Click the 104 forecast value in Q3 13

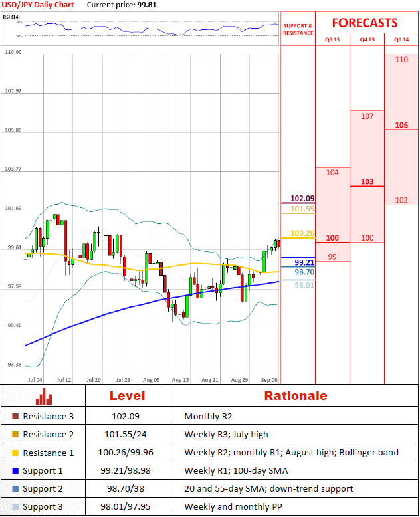tap(332, 172)
